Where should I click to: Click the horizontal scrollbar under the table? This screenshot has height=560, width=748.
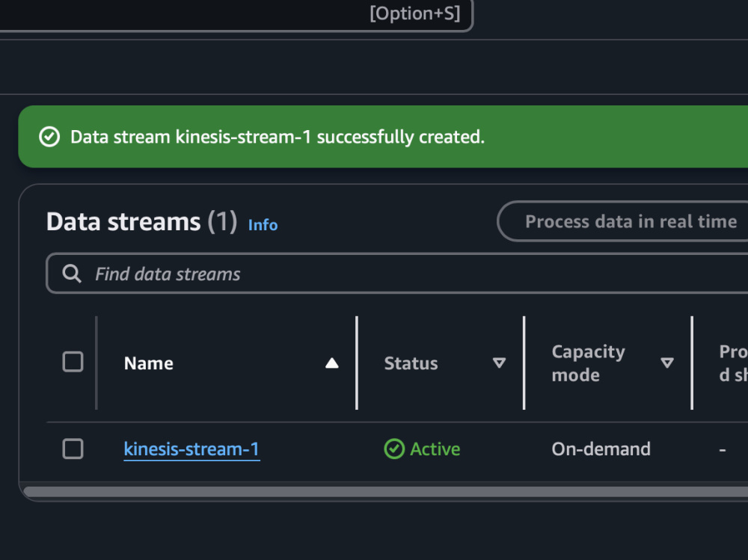point(385,492)
